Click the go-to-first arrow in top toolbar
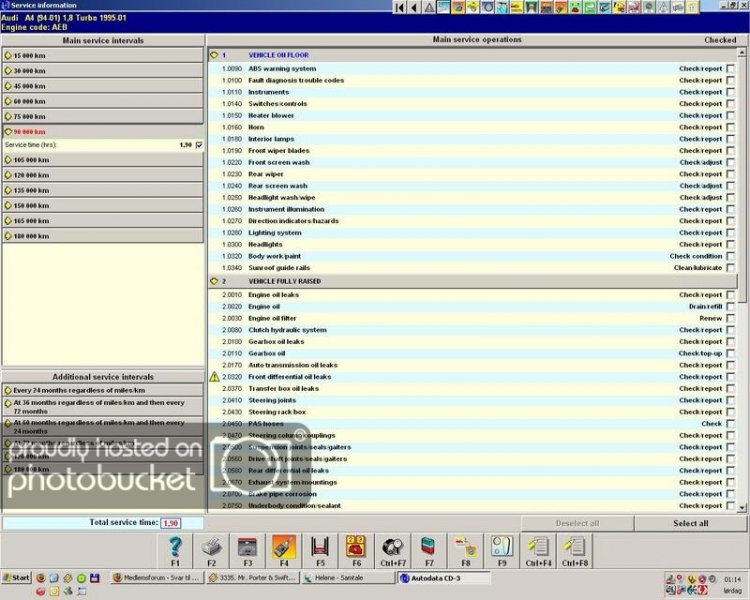 click(400, 7)
